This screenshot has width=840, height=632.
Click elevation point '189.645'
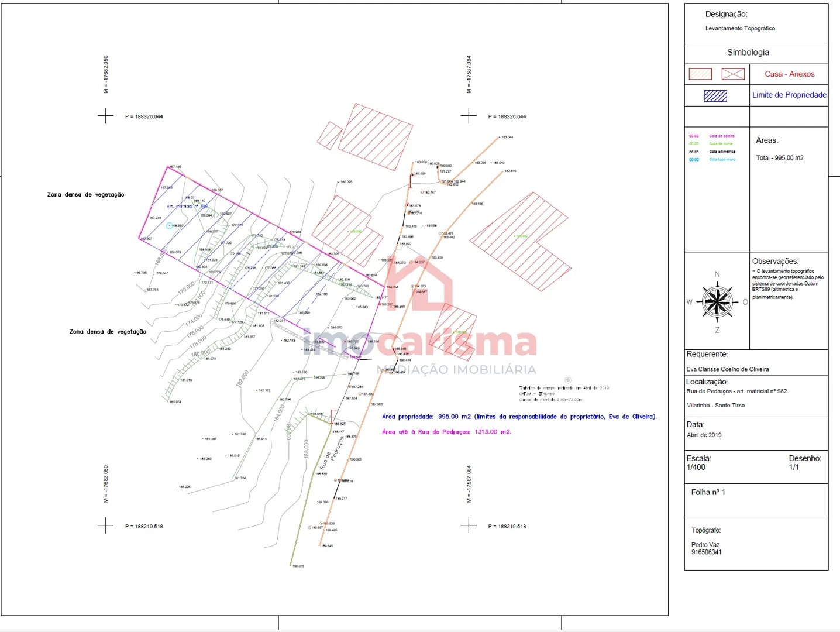coord(327,545)
